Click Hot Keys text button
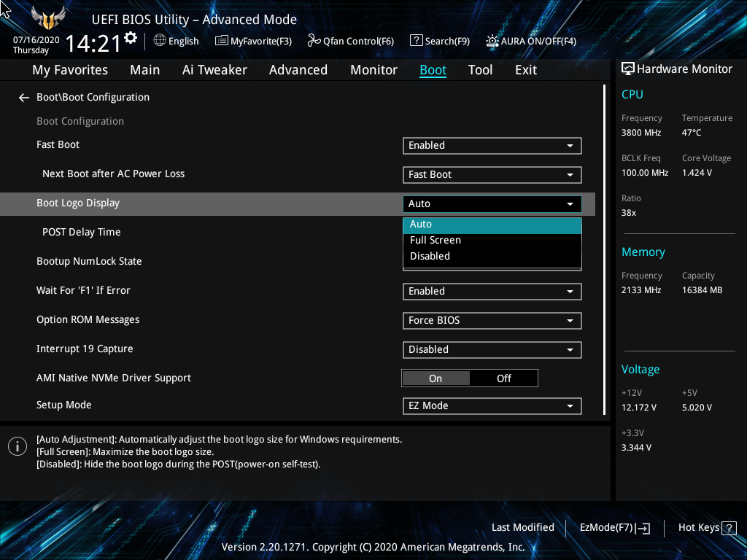 pos(699,528)
